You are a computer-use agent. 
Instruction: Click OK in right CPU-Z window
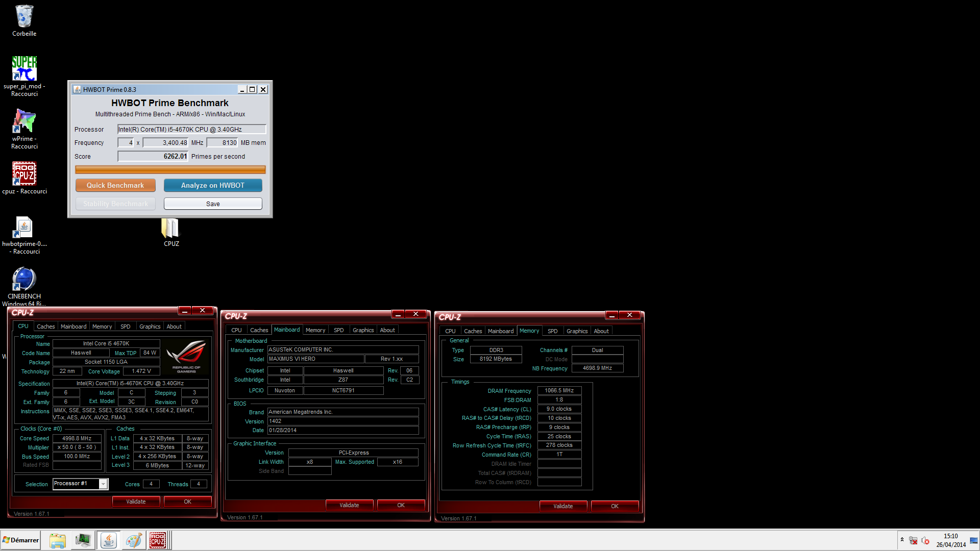[615, 506]
